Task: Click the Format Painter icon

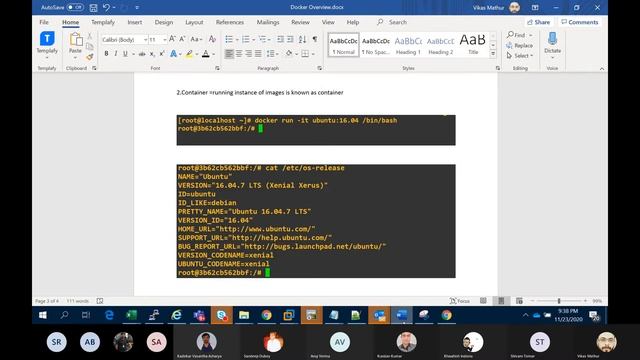Action: [90, 57]
